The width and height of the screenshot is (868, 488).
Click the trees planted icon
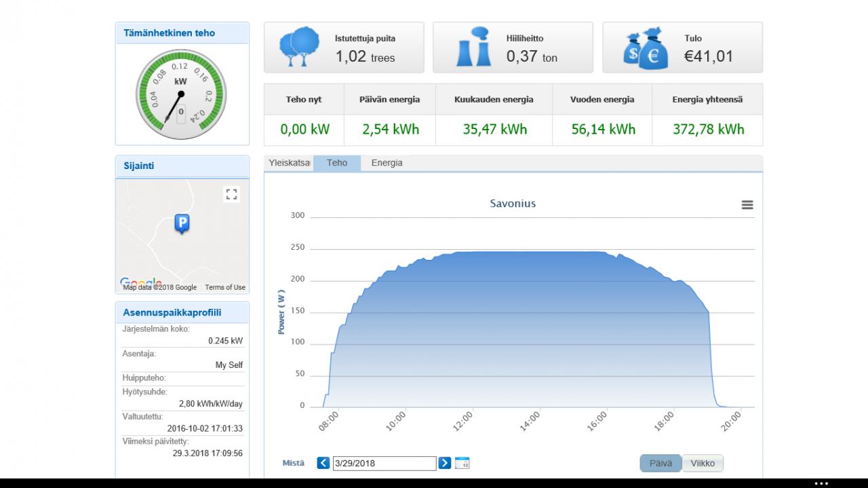(299, 46)
